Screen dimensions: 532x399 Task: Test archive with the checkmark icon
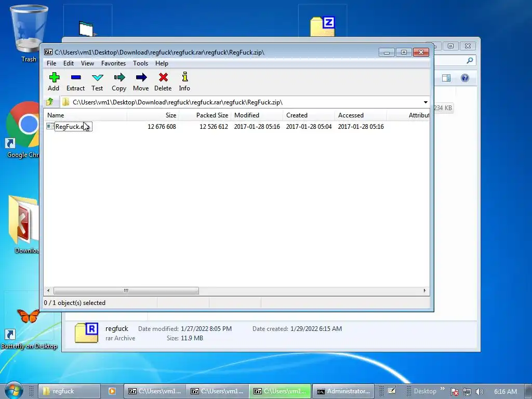pos(97,78)
